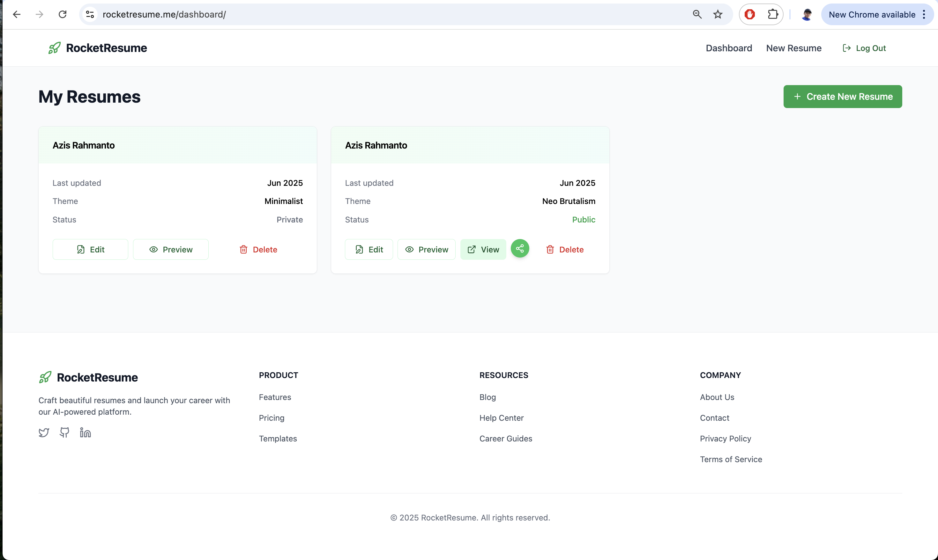
Task: Go to Dashboard in top navigation
Action: click(x=729, y=48)
